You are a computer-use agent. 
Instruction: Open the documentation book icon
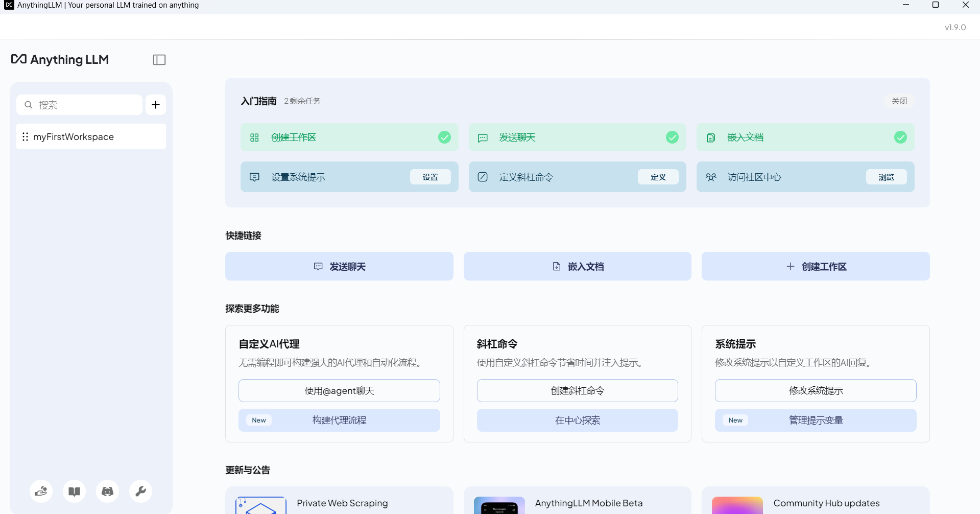[x=75, y=492]
